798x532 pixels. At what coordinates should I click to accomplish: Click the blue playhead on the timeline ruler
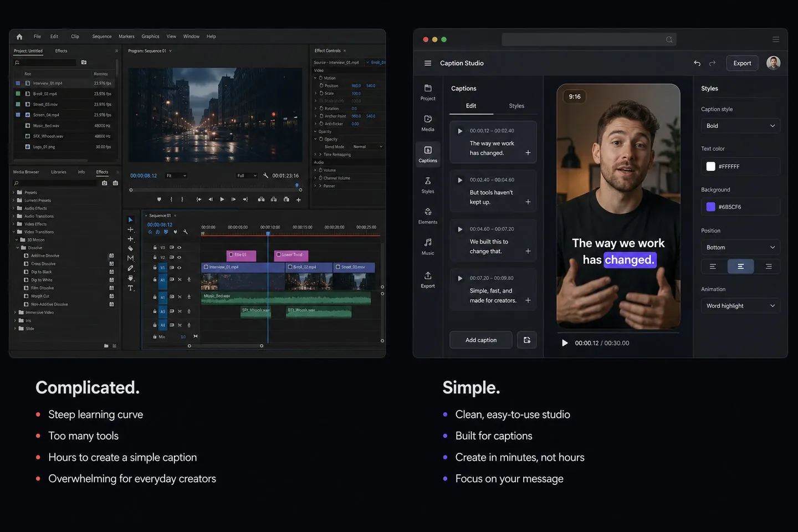point(268,233)
